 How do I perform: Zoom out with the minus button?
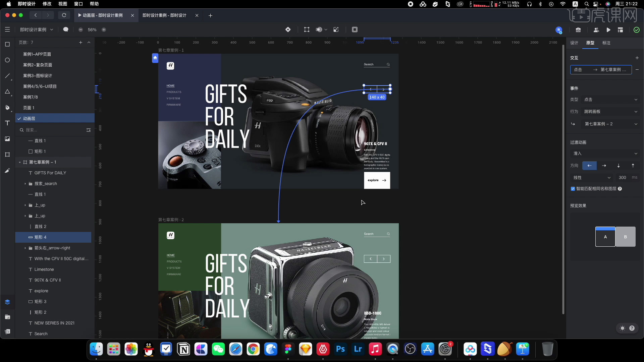80,29
